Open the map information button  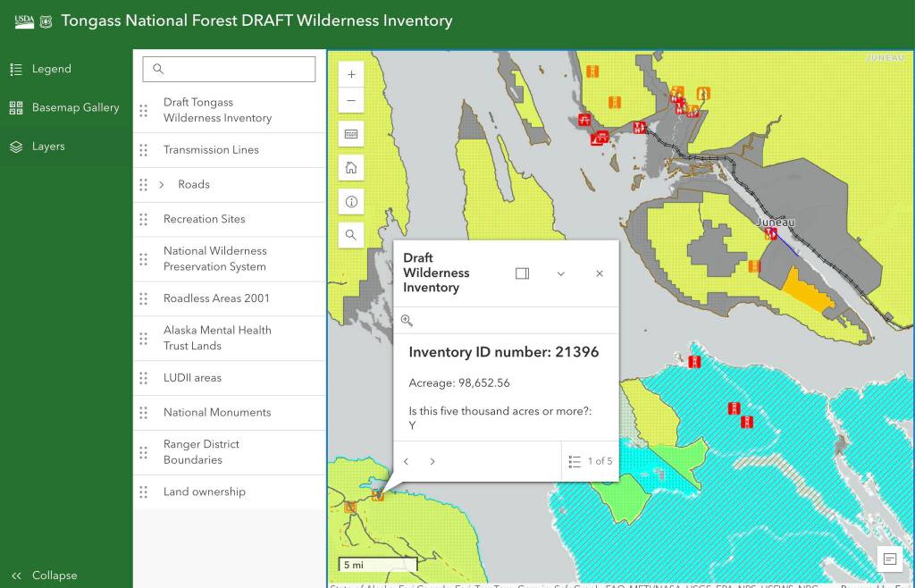[x=351, y=202]
